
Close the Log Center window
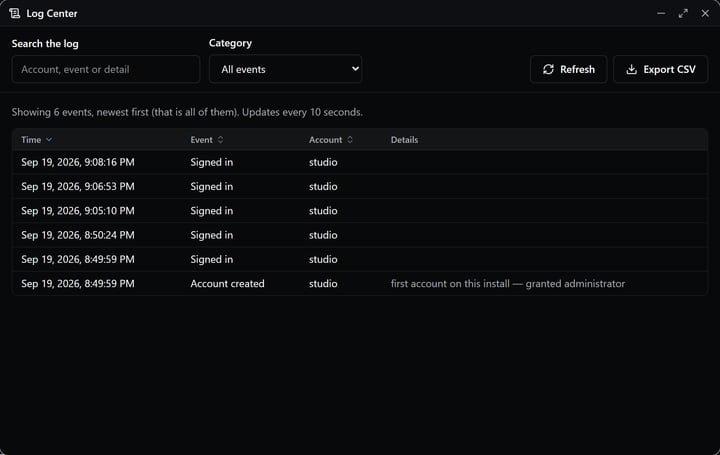click(705, 13)
